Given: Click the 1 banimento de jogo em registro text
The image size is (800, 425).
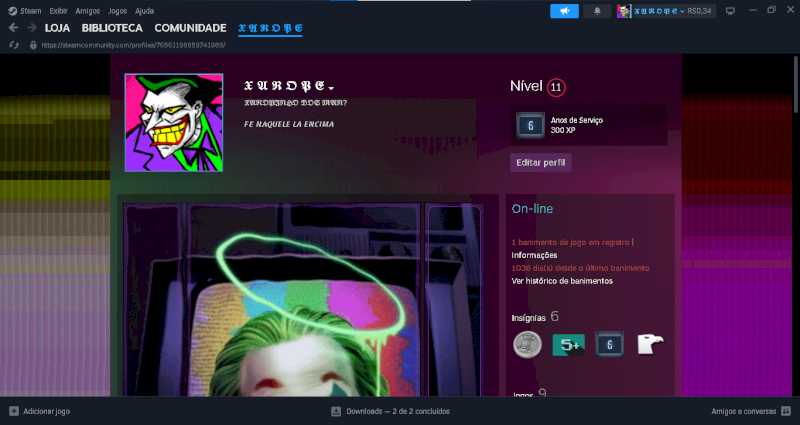Looking at the screenshot, I should pyautogui.click(x=570, y=242).
